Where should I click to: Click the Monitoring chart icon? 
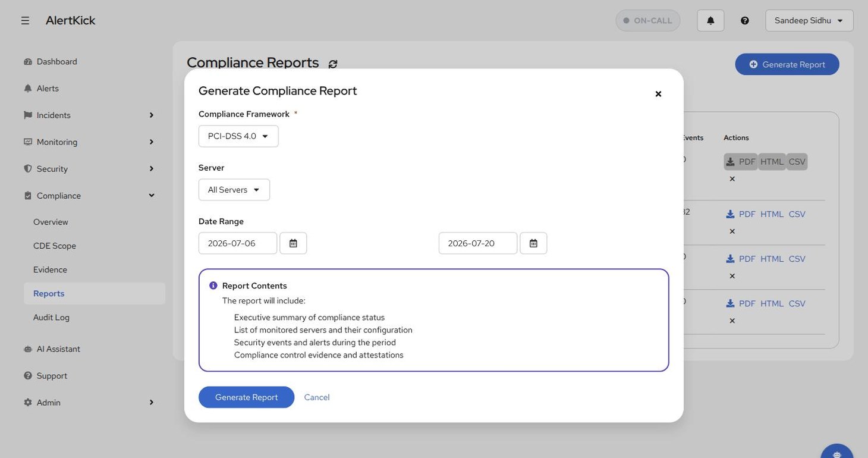point(27,142)
